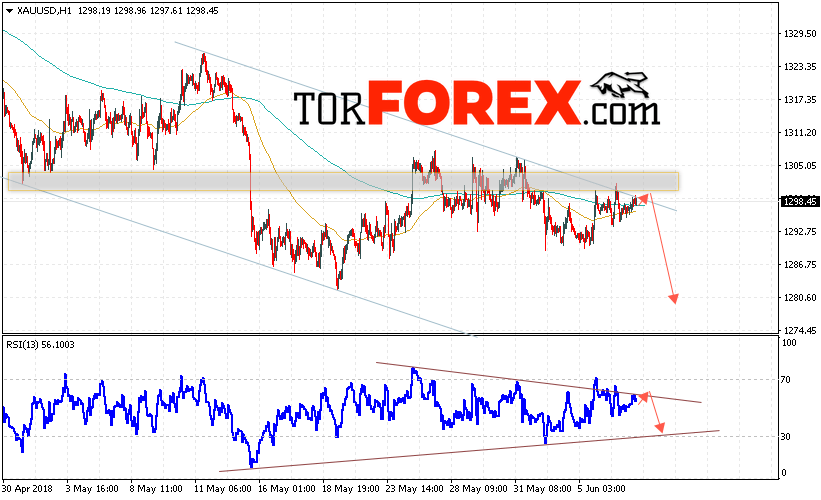Select price level 1286.75 on the scale
Image resolution: width=821 pixels, height=500 pixels.
[800, 264]
